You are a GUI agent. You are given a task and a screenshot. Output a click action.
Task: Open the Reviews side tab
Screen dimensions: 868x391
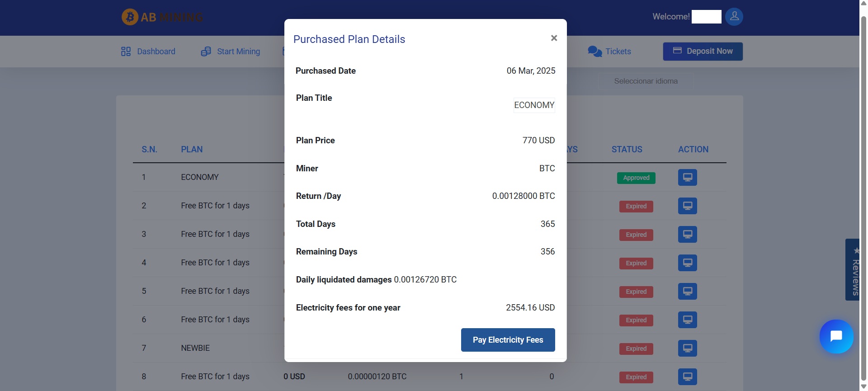(853, 270)
